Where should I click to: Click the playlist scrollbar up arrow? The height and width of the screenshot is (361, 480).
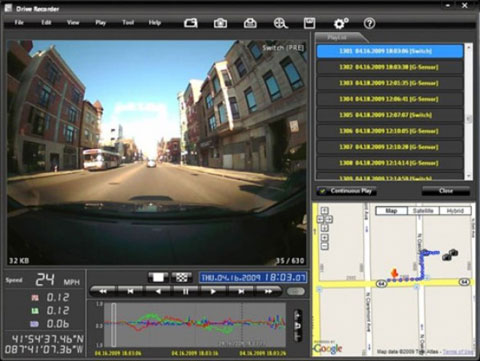tap(469, 48)
